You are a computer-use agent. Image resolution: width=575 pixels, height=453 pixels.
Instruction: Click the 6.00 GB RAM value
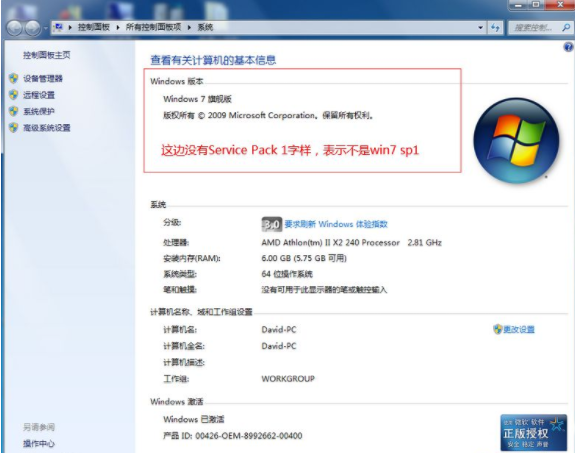(304, 258)
